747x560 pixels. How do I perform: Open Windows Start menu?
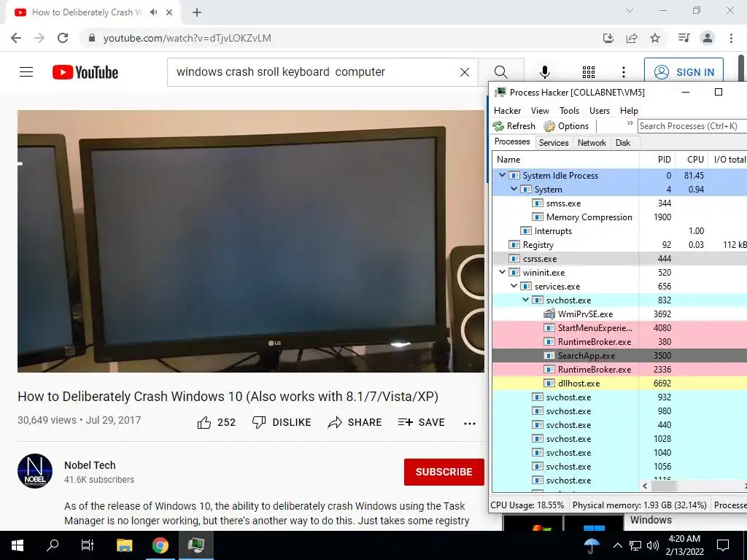[18, 545]
